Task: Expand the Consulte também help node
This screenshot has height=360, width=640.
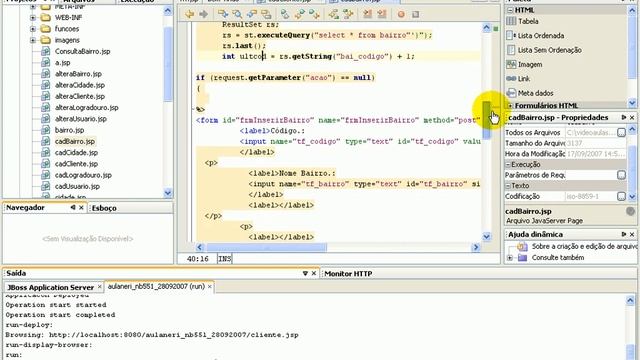Action: pos(510,258)
